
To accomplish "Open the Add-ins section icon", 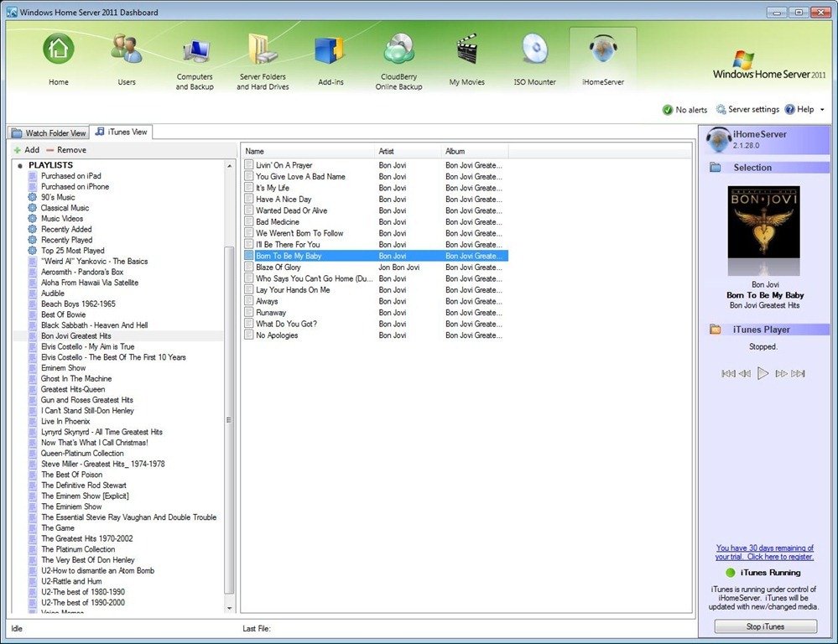I will point(330,51).
